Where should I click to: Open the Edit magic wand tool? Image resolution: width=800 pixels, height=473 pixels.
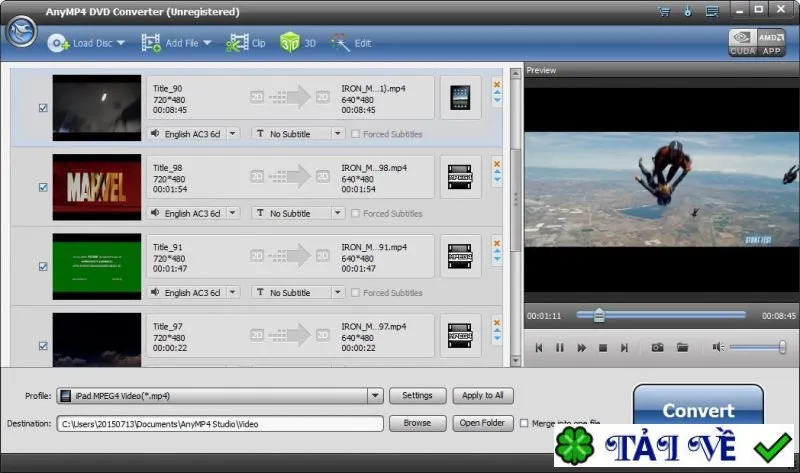pos(351,43)
